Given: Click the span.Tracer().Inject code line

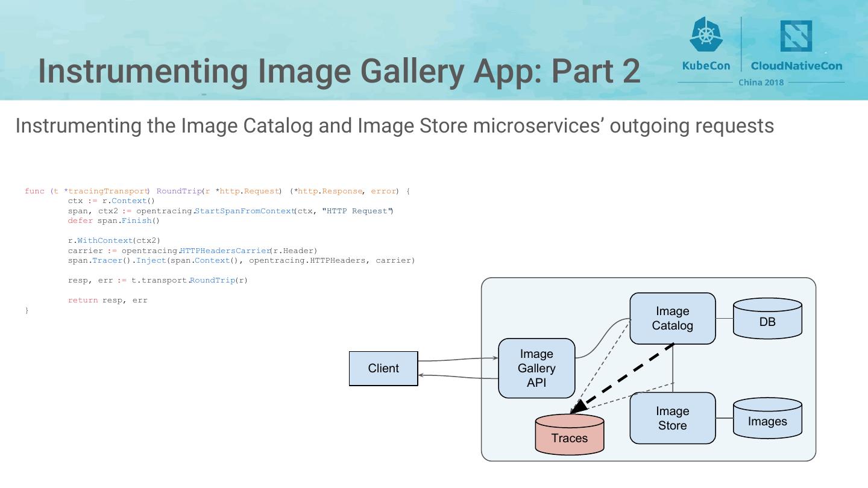Looking at the screenshot, I should pos(241,260).
